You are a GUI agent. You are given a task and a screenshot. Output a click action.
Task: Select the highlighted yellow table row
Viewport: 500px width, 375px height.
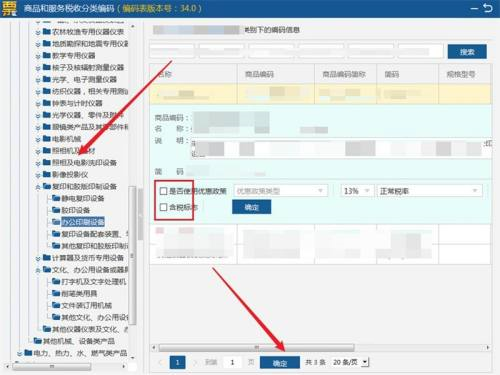click(320, 94)
